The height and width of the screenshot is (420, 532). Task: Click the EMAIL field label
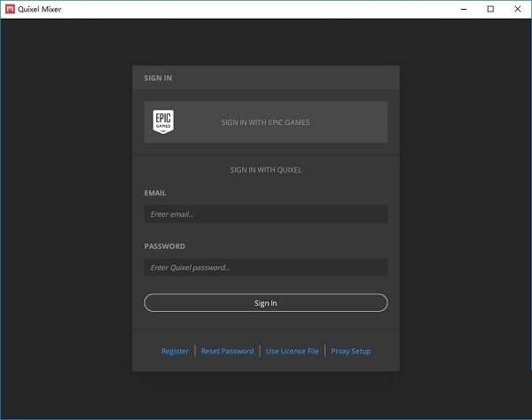click(155, 192)
